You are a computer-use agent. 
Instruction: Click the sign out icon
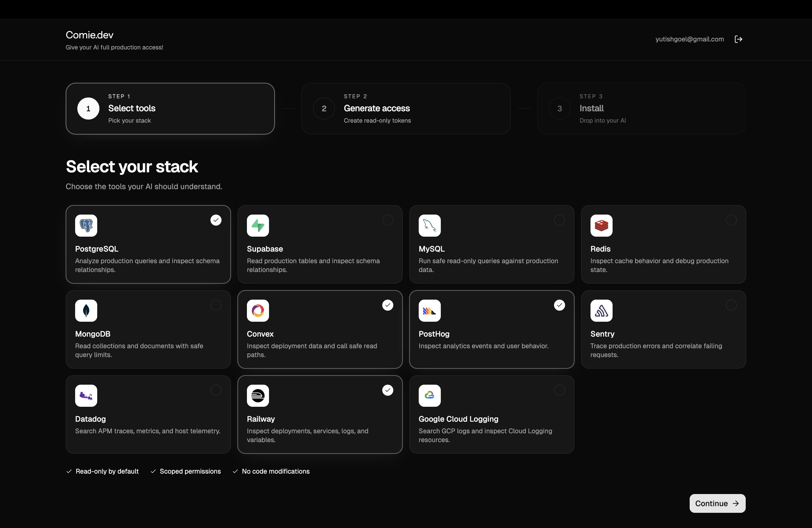(738, 39)
